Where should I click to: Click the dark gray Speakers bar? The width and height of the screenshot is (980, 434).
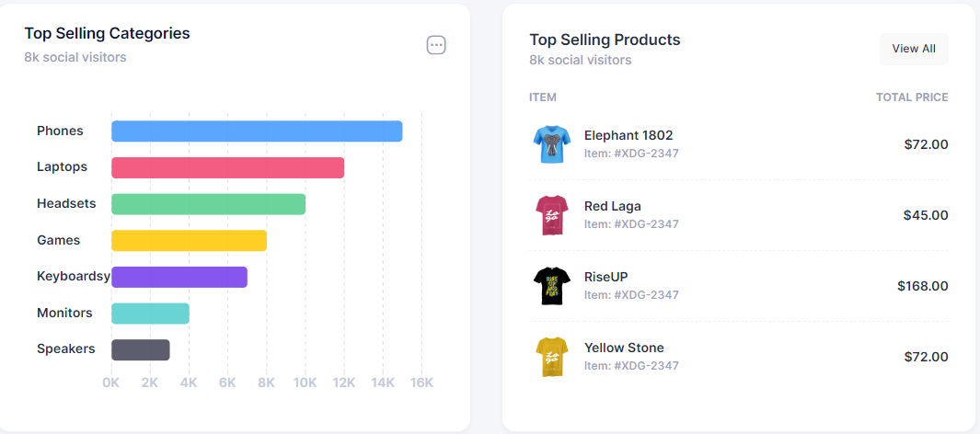[x=141, y=349]
